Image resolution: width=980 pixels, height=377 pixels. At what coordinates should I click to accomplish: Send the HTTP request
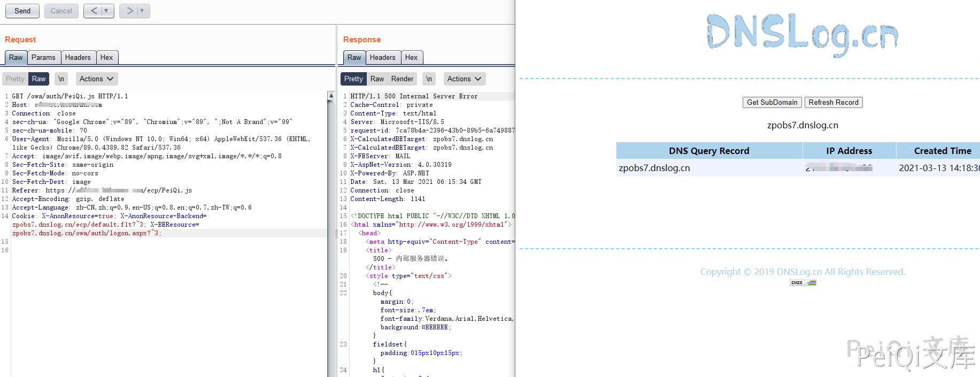click(x=22, y=11)
